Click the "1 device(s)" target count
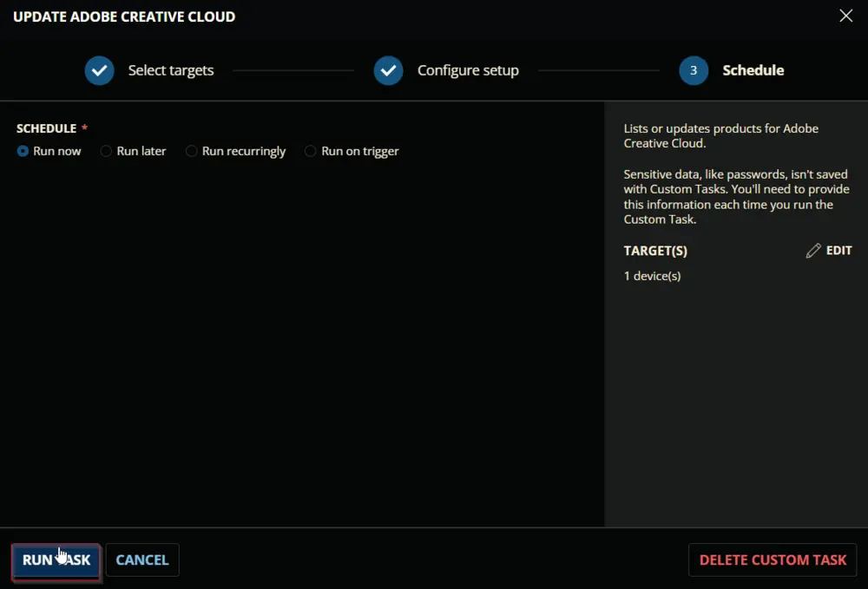Screen dimensions: 868x589 click(x=652, y=276)
